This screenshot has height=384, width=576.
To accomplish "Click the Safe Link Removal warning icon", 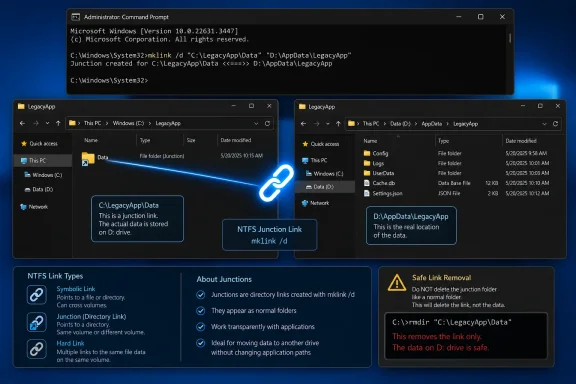I will pos(397,283).
